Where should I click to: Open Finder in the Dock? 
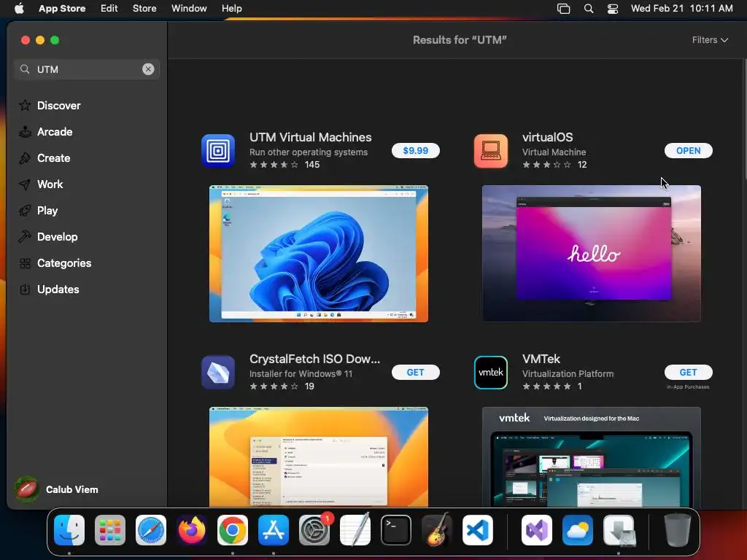69,530
